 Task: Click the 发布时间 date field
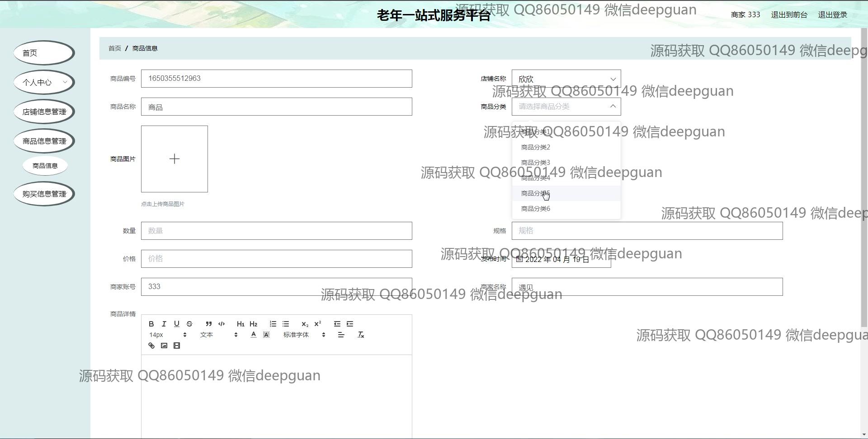pos(561,259)
